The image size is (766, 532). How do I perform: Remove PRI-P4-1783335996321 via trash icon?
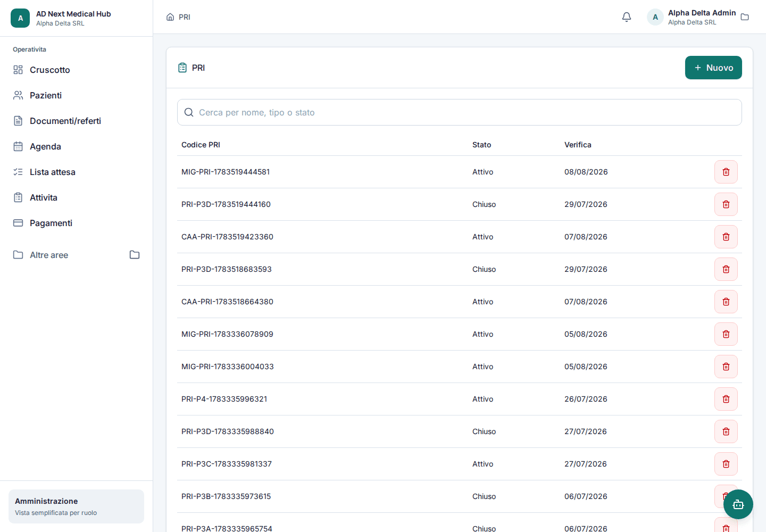coord(726,399)
